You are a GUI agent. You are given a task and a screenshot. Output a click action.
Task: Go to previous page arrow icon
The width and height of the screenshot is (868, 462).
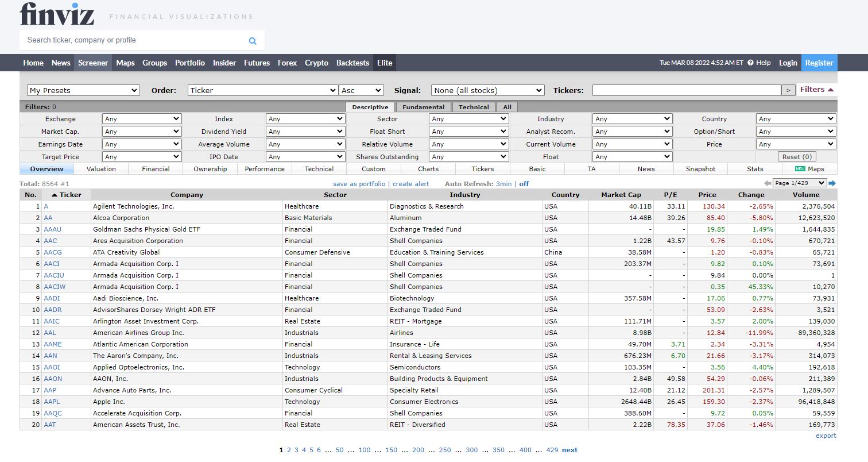coord(768,183)
